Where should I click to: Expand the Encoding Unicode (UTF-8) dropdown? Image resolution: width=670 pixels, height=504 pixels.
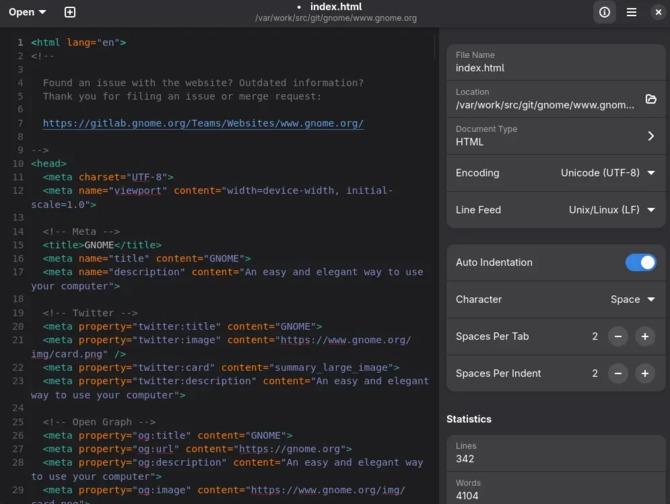608,173
